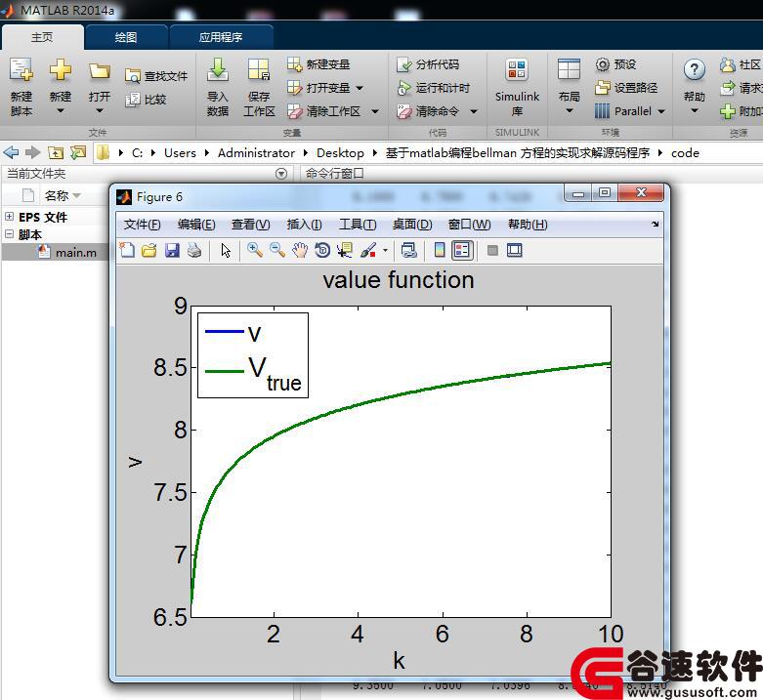Toggle Insert Colorbar in Figure 6

(439, 250)
